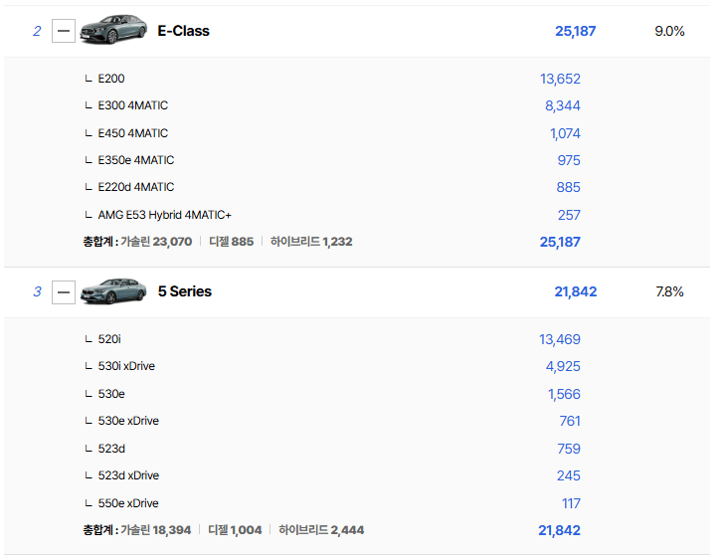Open the 5 Series model name link

coord(184,291)
